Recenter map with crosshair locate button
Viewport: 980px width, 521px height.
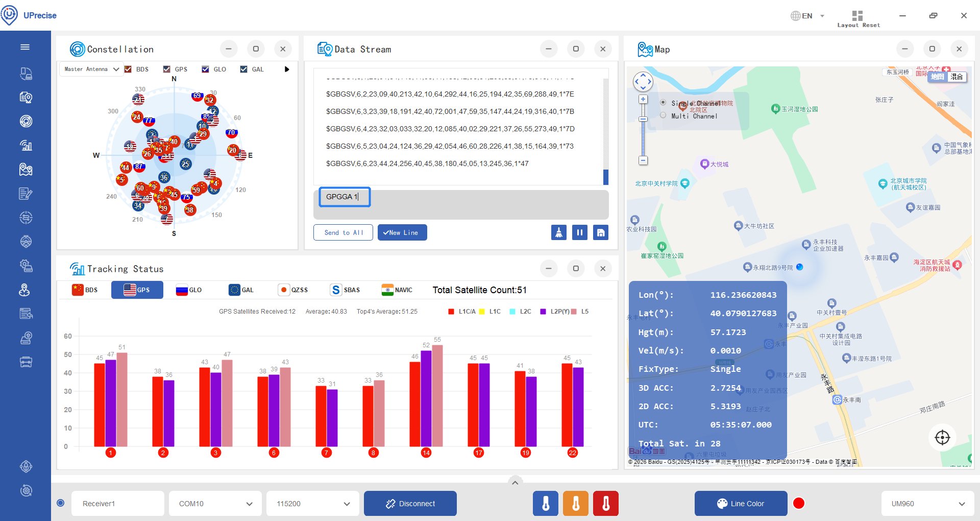[942, 437]
